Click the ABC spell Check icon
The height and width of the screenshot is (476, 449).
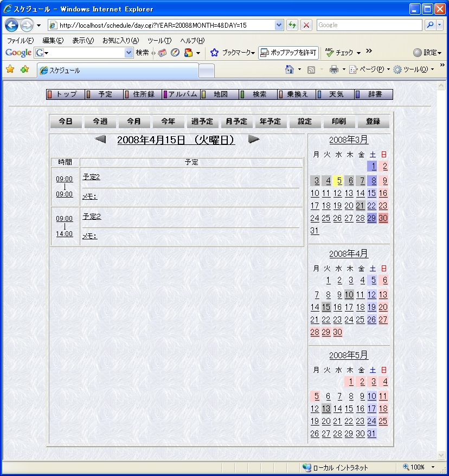click(x=330, y=53)
